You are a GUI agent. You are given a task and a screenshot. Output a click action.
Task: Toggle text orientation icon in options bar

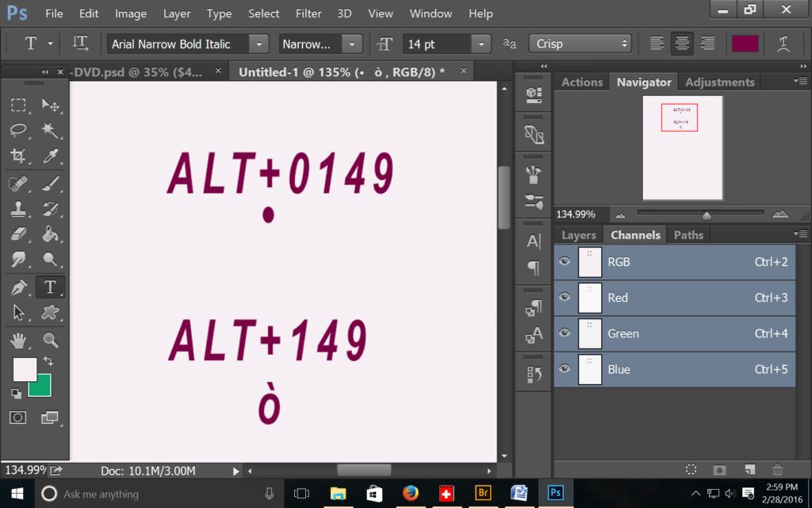point(80,44)
